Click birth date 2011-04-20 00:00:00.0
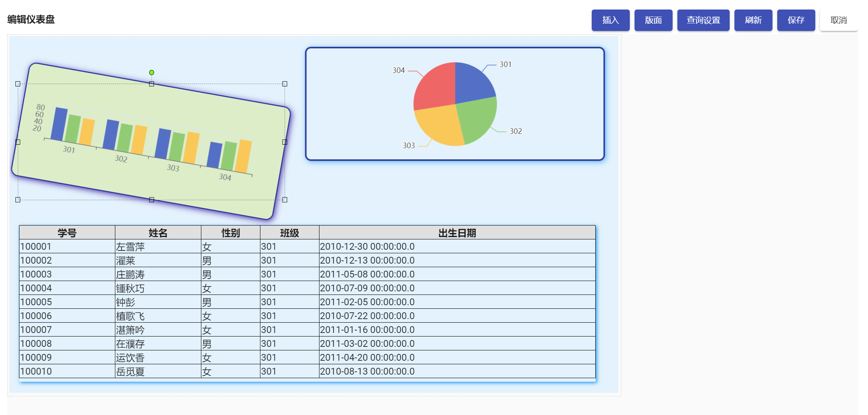 pyautogui.click(x=457, y=358)
